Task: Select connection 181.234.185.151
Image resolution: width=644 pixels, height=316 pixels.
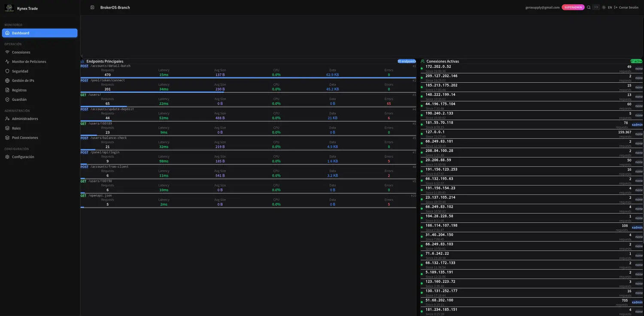Action: point(532,311)
